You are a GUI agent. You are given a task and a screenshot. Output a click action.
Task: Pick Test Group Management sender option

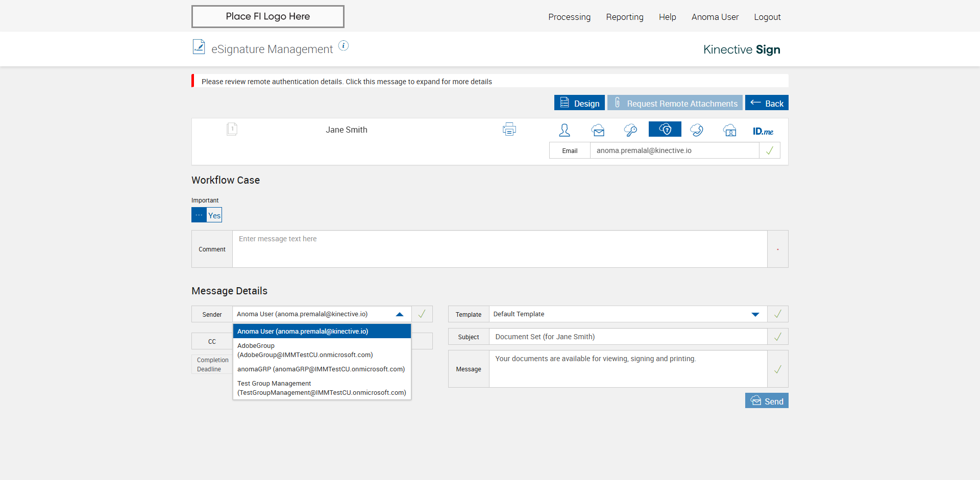click(322, 388)
